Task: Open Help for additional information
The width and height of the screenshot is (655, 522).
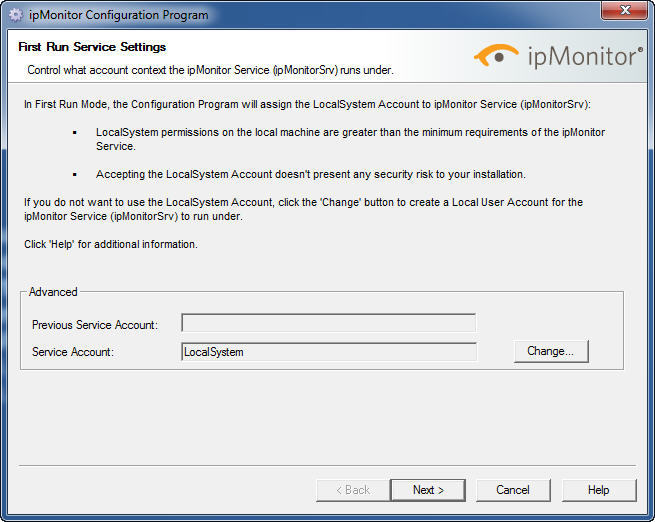Action: pos(598,490)
